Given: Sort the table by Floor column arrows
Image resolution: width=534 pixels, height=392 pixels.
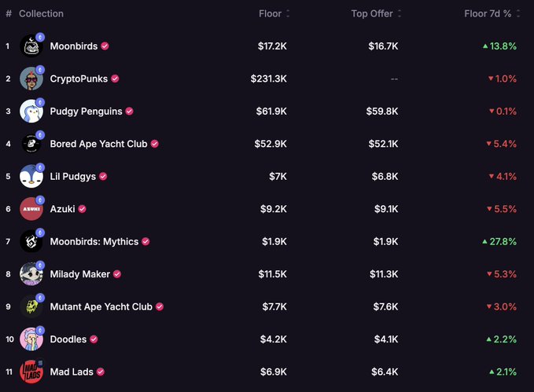Looking at the screenshot, I should (x=288, y=13).
